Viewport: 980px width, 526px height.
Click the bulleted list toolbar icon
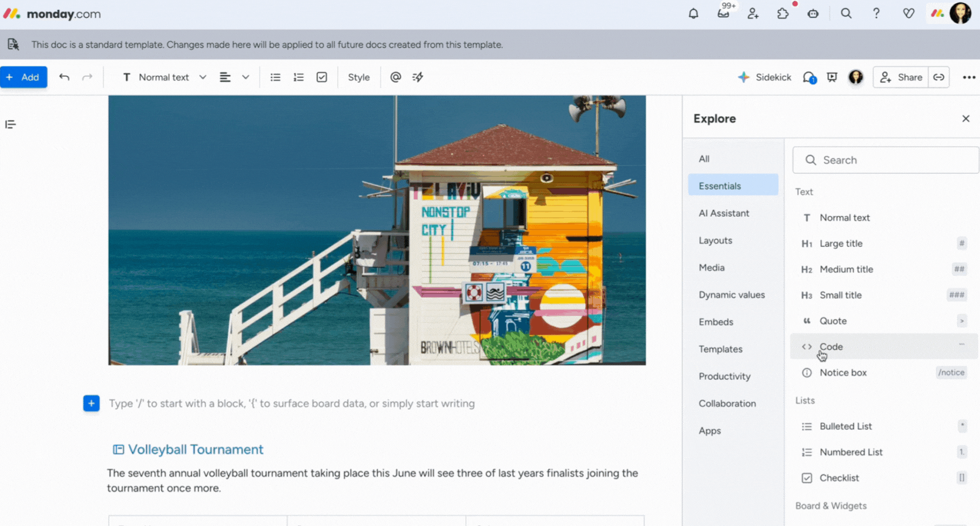(x=275, y=77)
